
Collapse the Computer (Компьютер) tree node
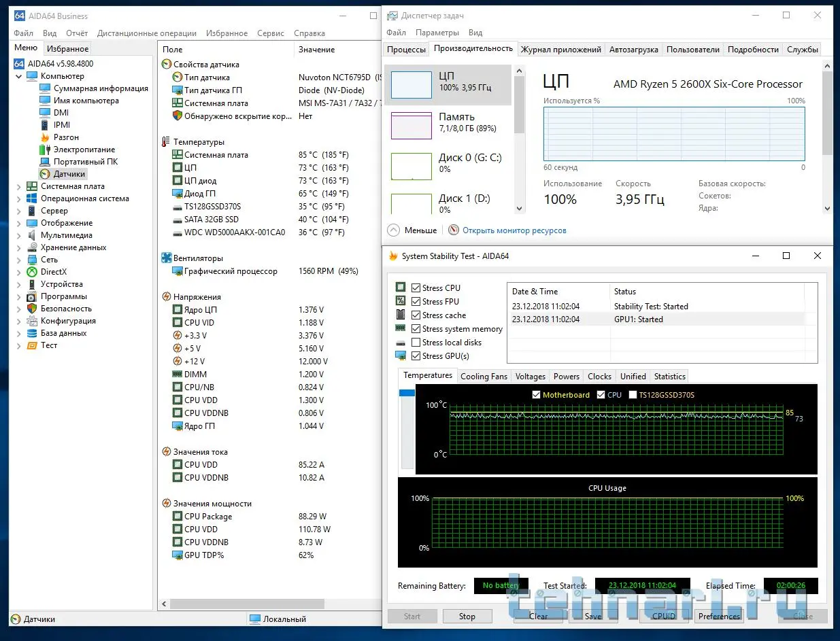point(18,76)
